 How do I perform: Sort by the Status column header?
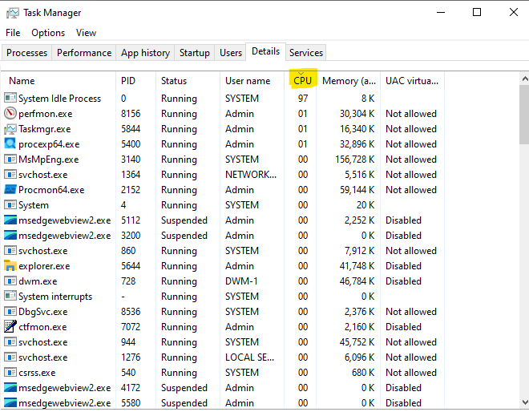pyautogui.click(x=188, y=81)
